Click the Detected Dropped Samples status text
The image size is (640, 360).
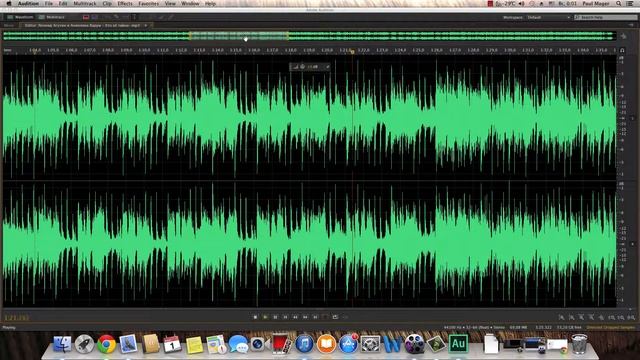tap(611, 327)
